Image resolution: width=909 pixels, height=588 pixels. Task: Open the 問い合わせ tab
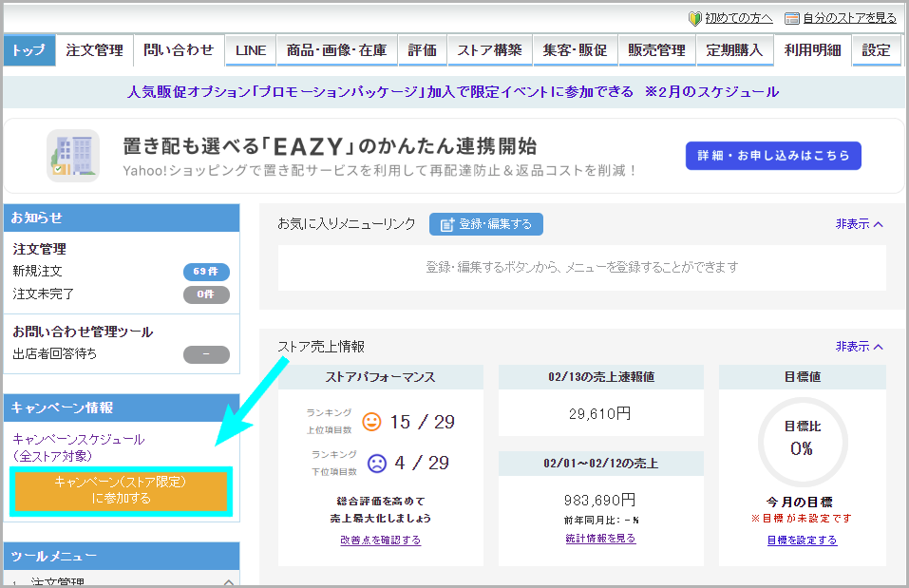point(179,49)
